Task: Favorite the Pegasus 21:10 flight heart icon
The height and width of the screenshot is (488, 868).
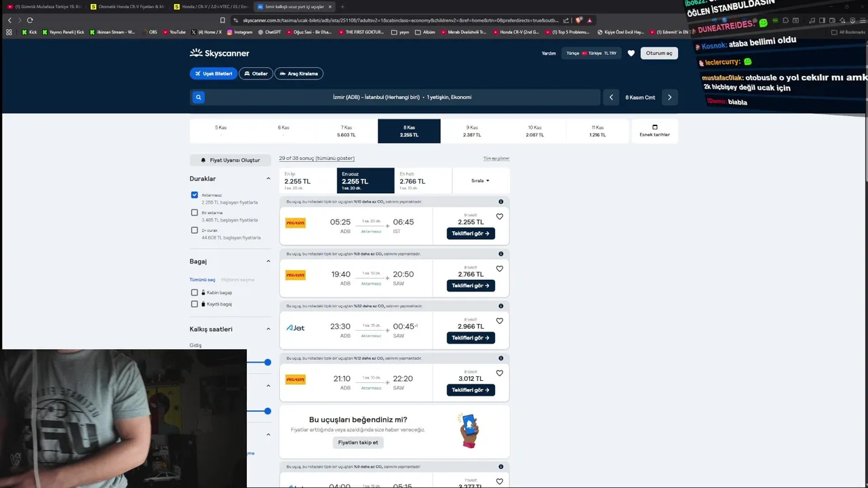Action: 500,373
